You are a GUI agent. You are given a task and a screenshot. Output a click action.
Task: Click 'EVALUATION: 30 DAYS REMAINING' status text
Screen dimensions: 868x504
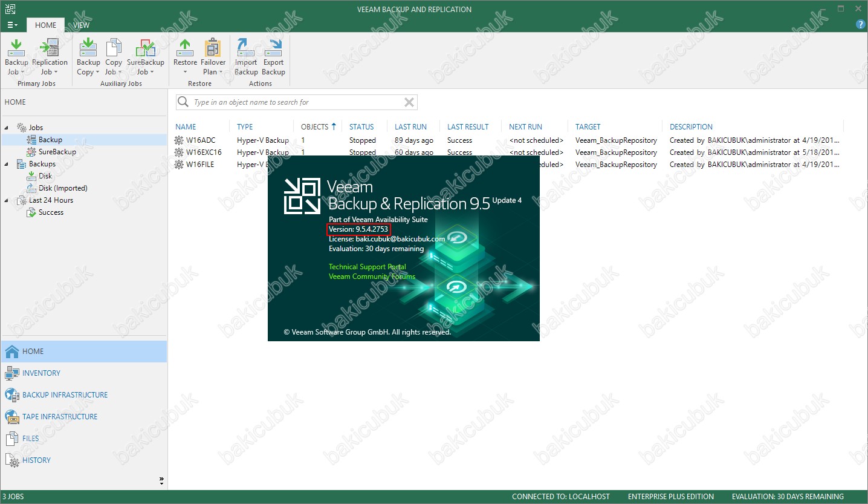pos(788,497)
